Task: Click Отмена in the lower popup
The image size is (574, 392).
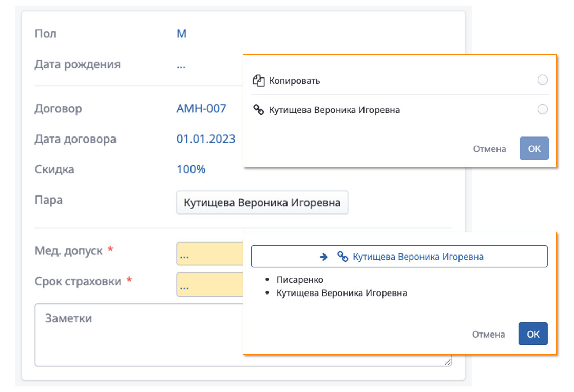Action: 488,334
